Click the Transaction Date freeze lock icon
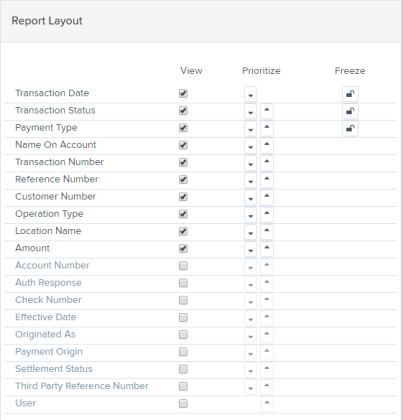This screenshot has width=403, height=420. tap(350, 94)
